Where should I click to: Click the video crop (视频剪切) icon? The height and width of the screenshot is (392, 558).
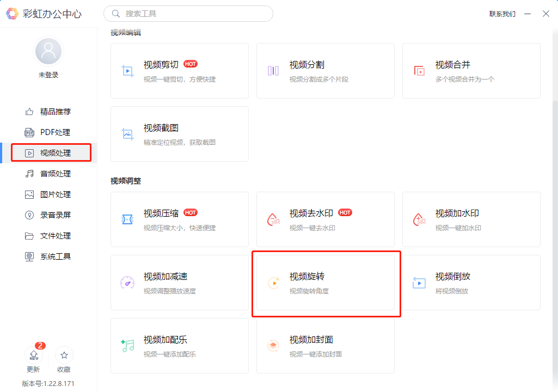point(127,71)
